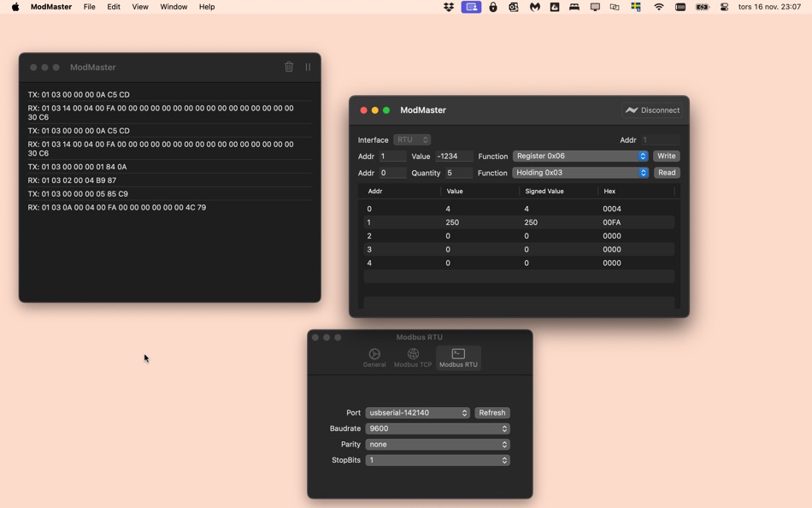Click the Signed Value column header
The image size is (812, 508).
coord(544,192)
